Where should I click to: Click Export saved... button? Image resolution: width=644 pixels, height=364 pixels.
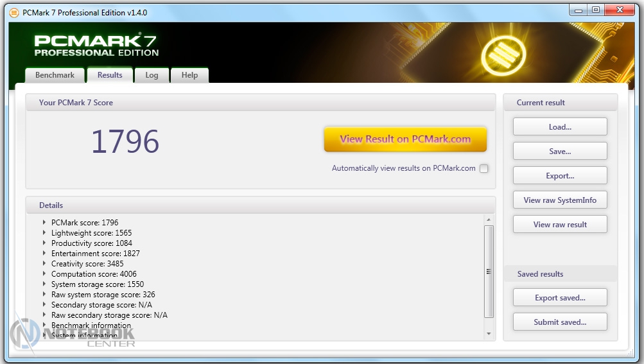coord(559,298)
